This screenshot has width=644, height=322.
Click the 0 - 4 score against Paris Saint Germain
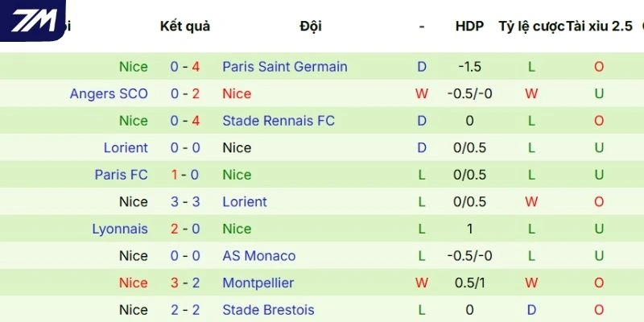(x=185, y=67)
